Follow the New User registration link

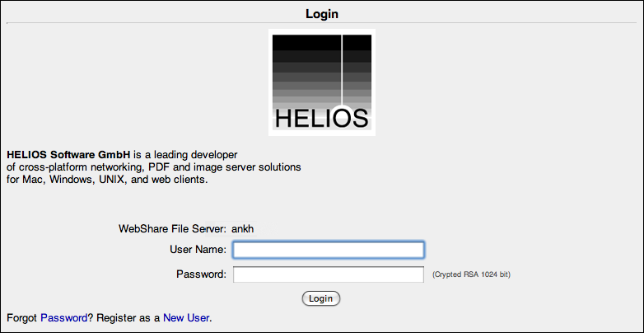(186, 318)
